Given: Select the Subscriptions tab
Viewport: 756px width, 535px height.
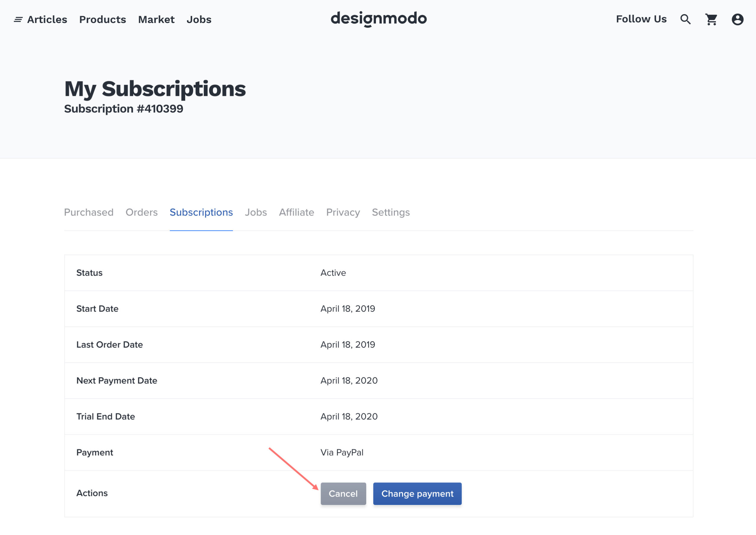Looking at the screenshot, I should (201, 212).
